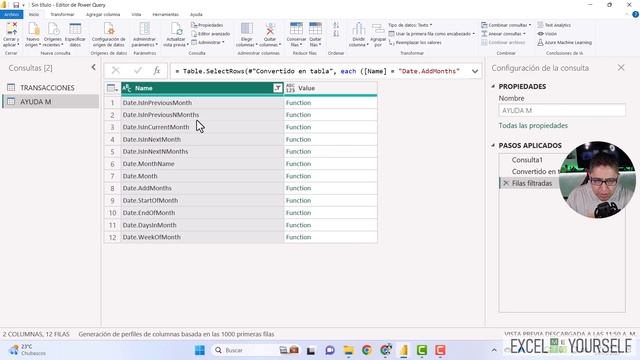Open Usar la primera fila como encabezado
Image resolution: width=640 pixels, height=360 pixels.
tap(431, 34)
